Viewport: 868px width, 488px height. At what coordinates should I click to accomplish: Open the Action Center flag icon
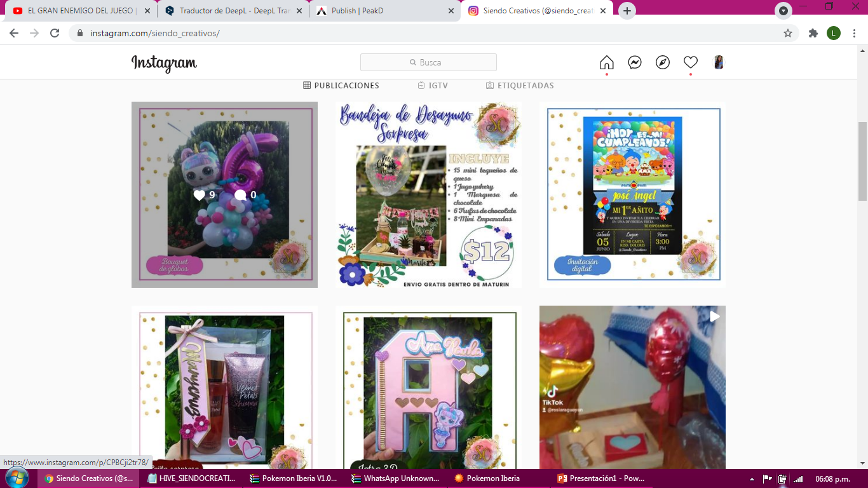[x=768, y=479]
